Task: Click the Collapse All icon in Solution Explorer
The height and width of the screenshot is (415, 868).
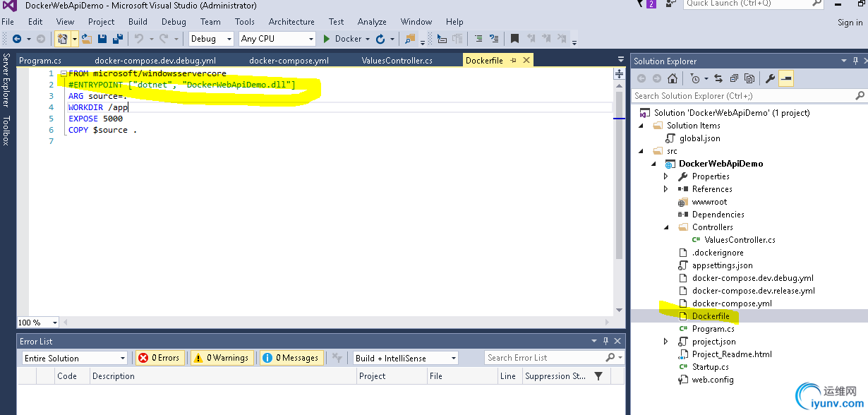Action: 734,78
